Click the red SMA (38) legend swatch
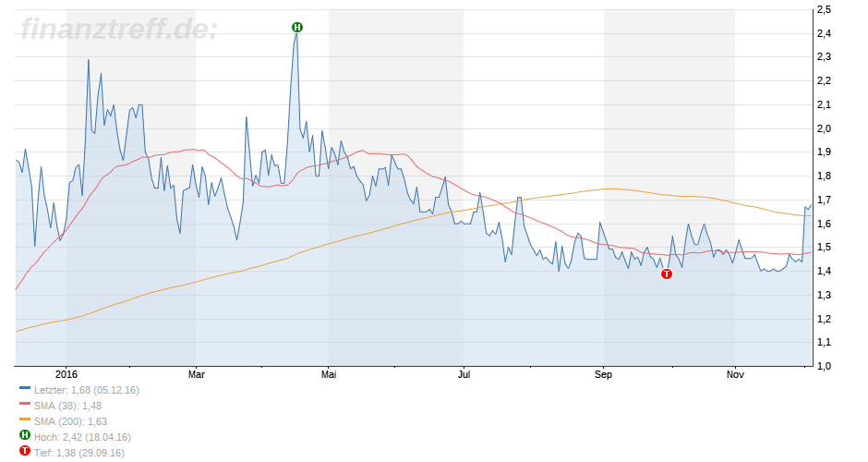Viewport: 868px width, 462px height. [x=24, y=406]
